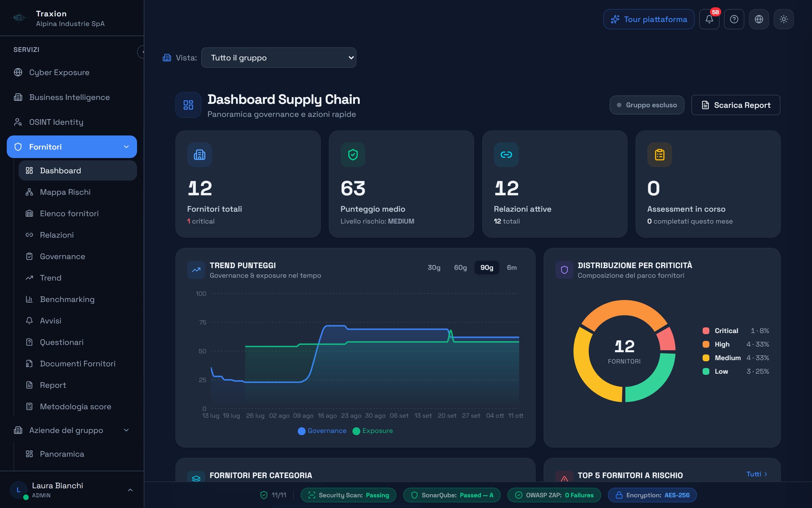
Task: Expand Aziende del gruppo chevron
Action: pos(126,430)
